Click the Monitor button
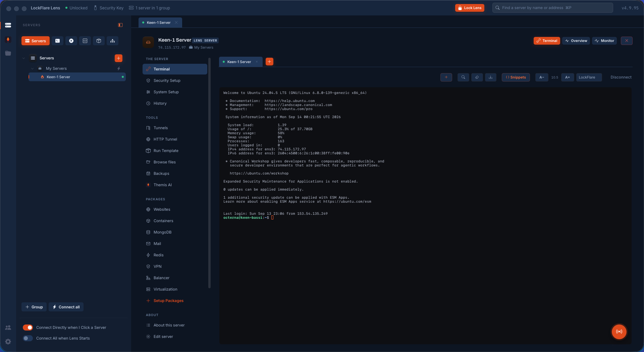Image resolution: width=644 pixels, height=352 pixels. click(x=604, y=41)
